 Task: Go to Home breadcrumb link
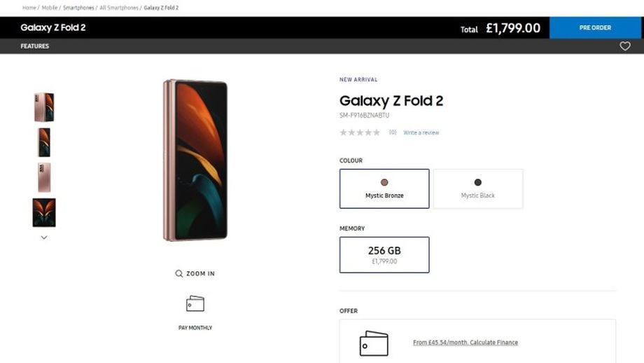(x=29, y=8)
